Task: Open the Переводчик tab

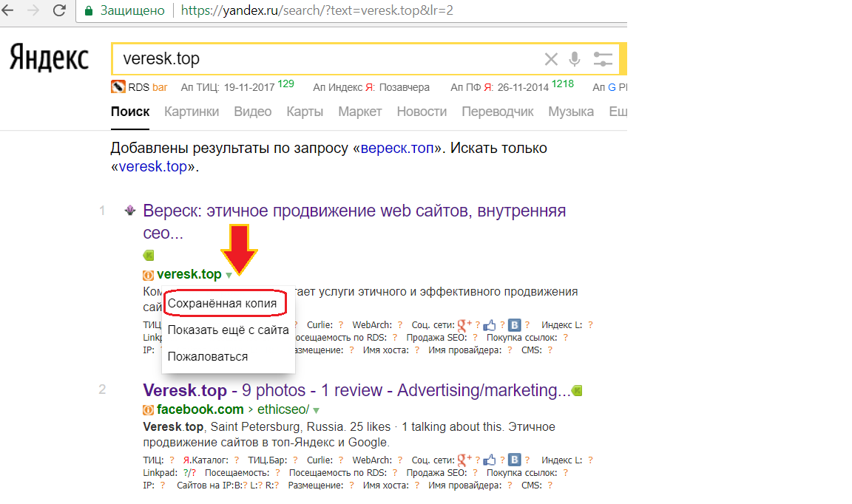Action: point(497,112)
